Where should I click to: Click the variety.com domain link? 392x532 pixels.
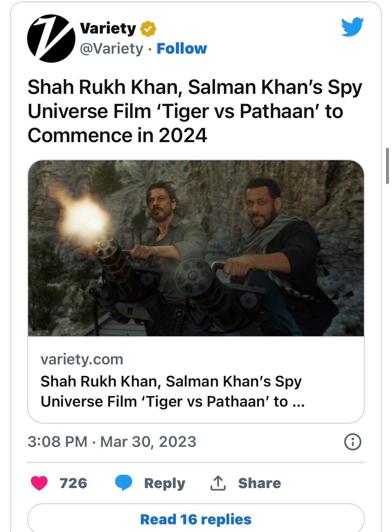pyautogui.click(x=82, y=359)
